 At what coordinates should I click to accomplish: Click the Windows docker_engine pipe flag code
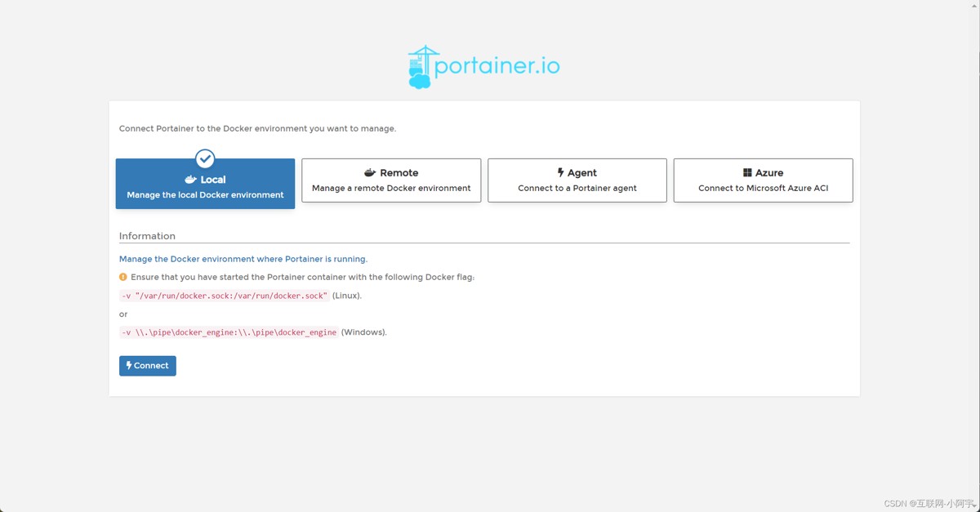coord(229,332)
